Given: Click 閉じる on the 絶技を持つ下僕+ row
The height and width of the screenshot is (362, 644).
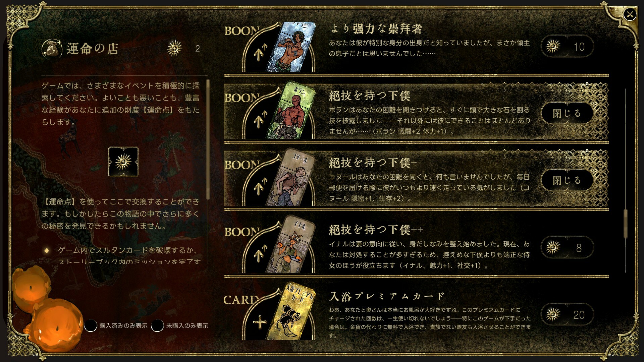Looking at the screenshot, I should [567, 180].
